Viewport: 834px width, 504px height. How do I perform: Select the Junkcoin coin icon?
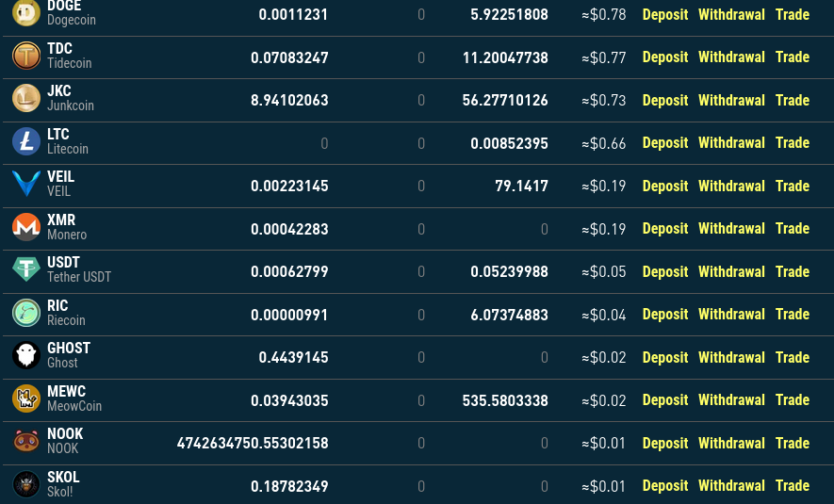pos(26,99)
